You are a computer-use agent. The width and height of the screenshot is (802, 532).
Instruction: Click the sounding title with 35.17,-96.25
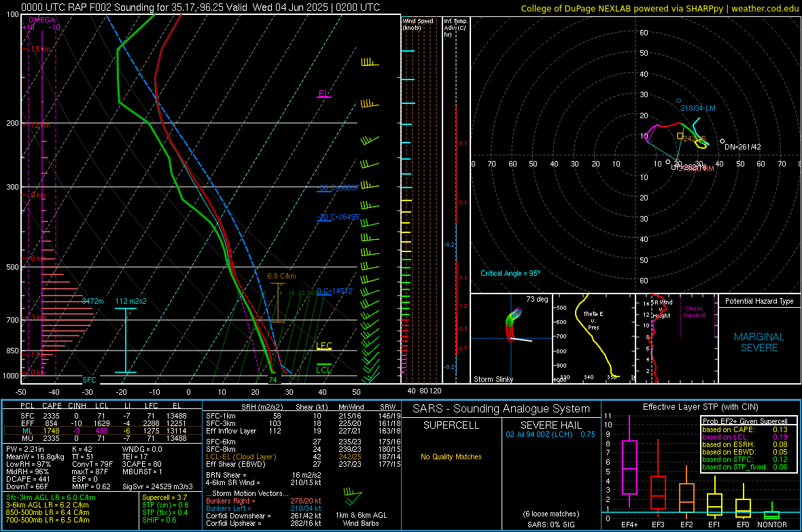pos(201,7)
